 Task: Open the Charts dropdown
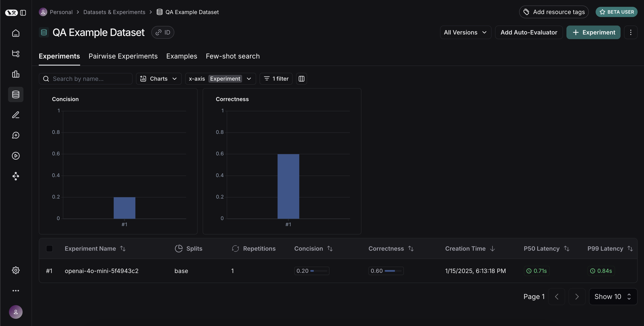coord(159,79)
